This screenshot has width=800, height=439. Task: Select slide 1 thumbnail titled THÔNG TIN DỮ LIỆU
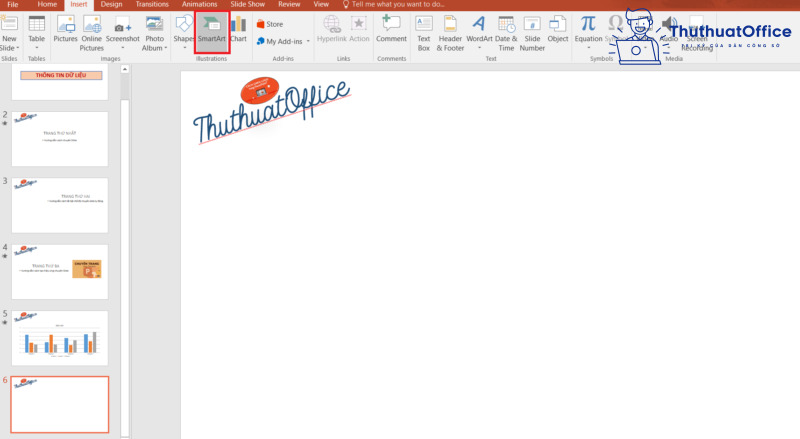pyautogui.click(x=60, y=82)
